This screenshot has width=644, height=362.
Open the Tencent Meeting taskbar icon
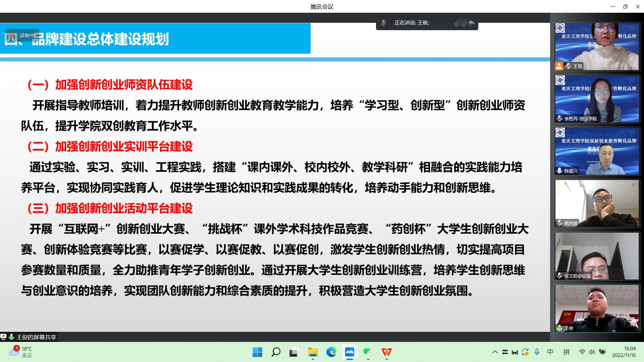pos(350,352)
